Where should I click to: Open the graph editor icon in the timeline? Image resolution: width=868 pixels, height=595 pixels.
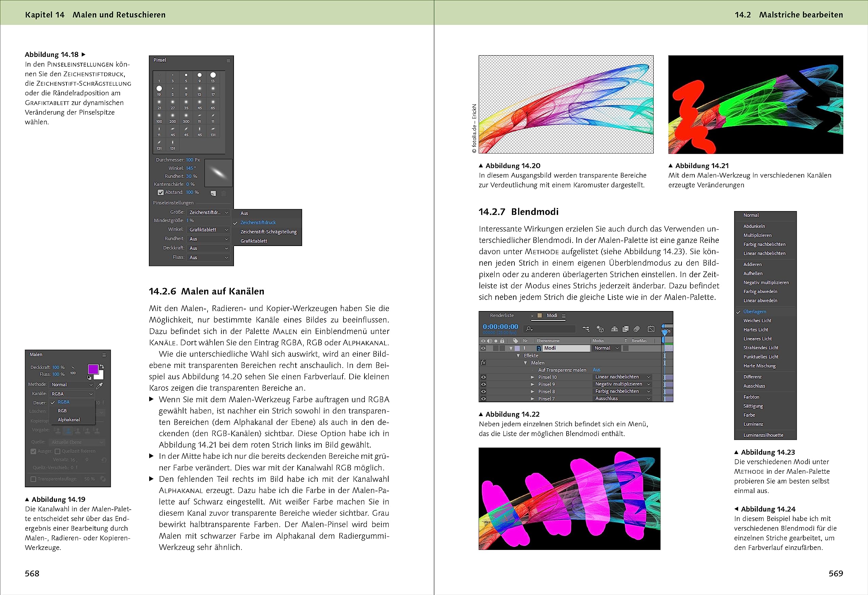(x=651, y=329)
